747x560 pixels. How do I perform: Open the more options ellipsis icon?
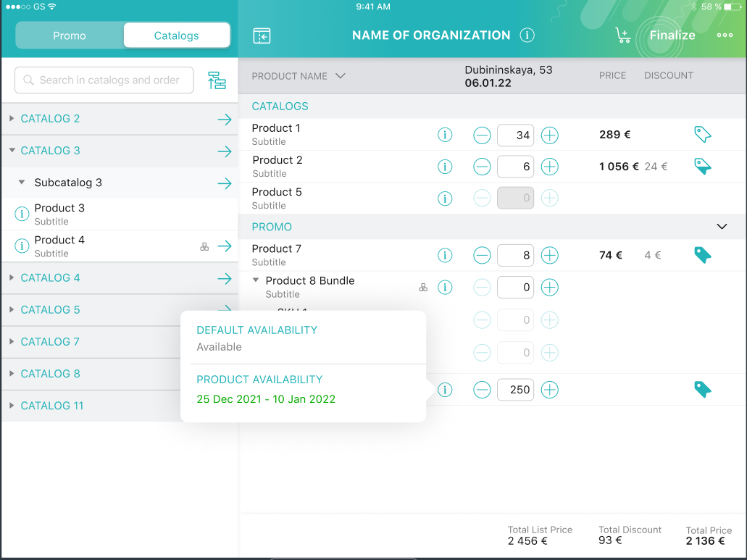724,35
